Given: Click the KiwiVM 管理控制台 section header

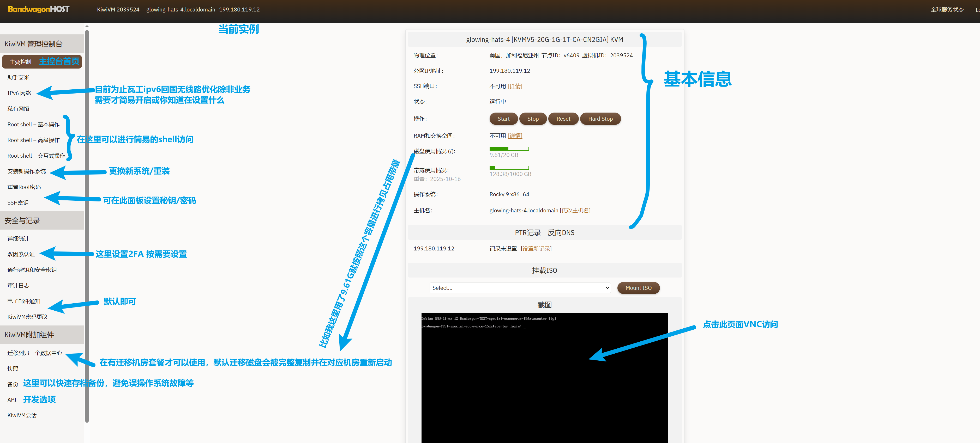Looking at the screenshot, I should point(42,44).
